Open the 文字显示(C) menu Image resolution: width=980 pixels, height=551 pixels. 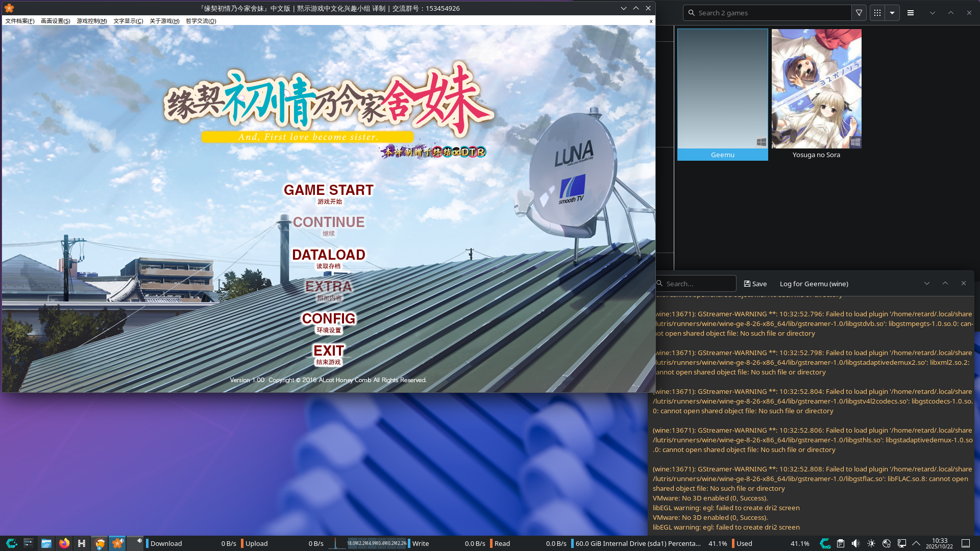[128, 21]
